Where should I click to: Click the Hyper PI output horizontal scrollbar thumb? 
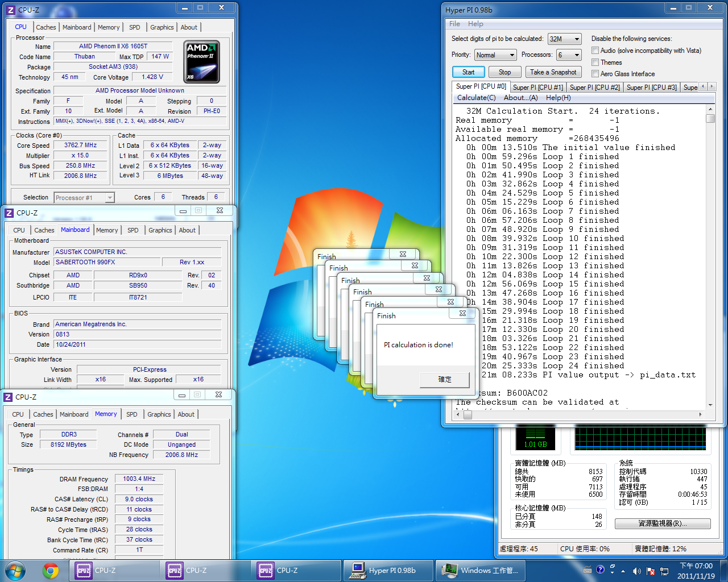click(x=468, y=415)
